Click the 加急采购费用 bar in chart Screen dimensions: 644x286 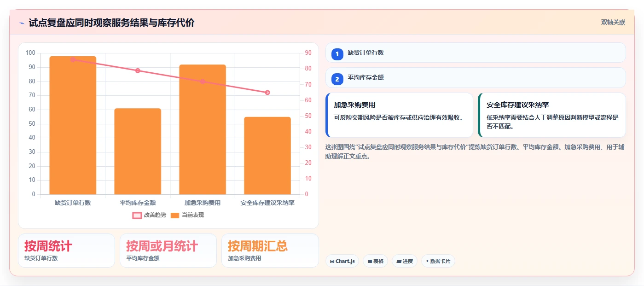(203, 129)
